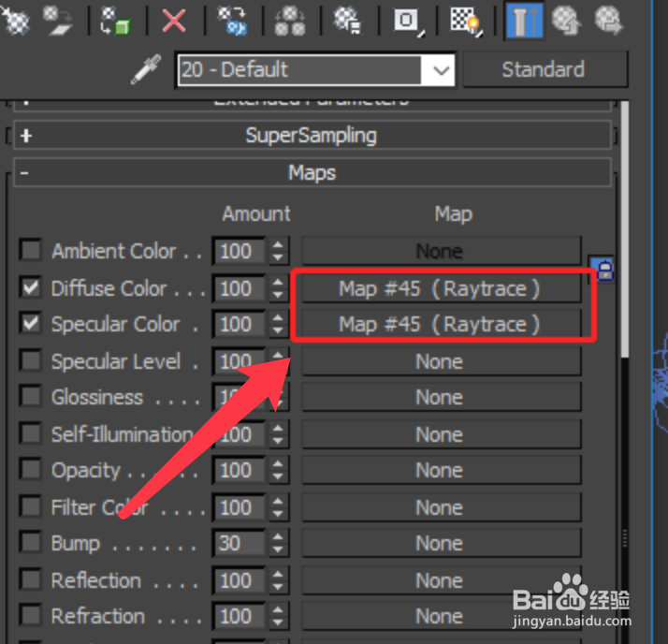Click Bump amount field showing 30
Screen dimensions: 668x644
[240, 544]
